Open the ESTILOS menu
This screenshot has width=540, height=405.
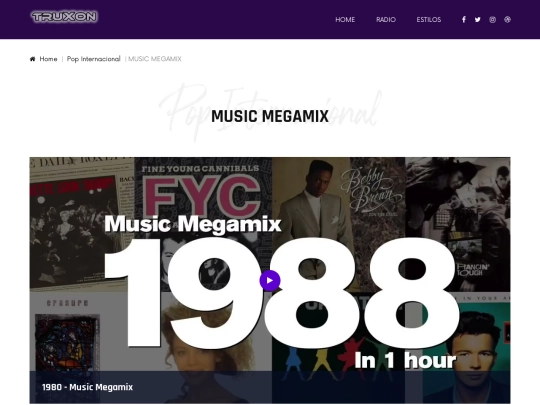pyautogui.click(x=429, y=20)
